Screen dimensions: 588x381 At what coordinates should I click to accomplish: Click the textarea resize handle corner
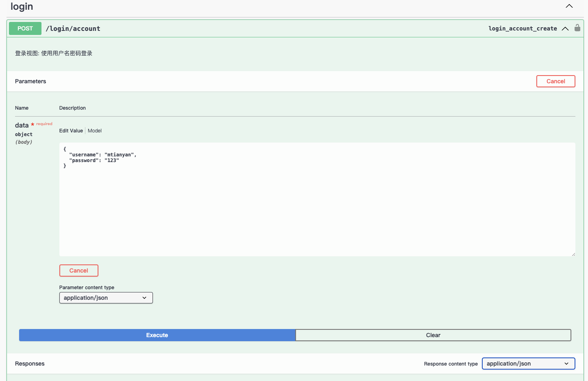(573, 254)
